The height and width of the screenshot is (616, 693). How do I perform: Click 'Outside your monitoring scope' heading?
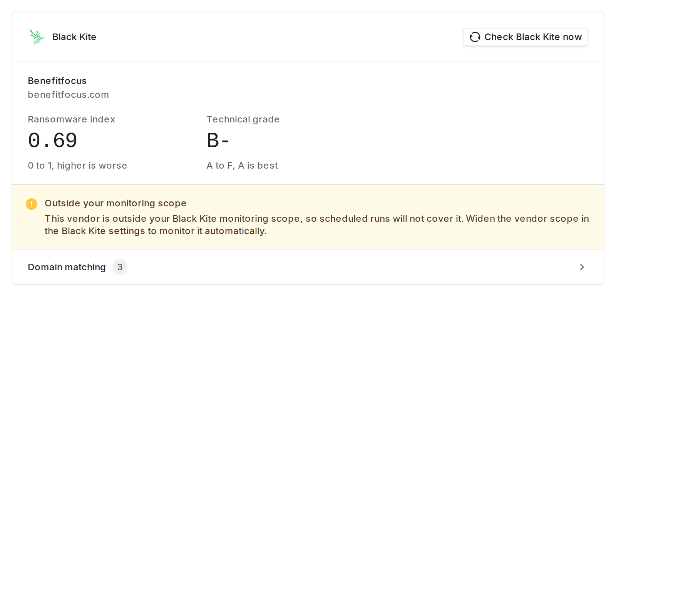point(115,203)
